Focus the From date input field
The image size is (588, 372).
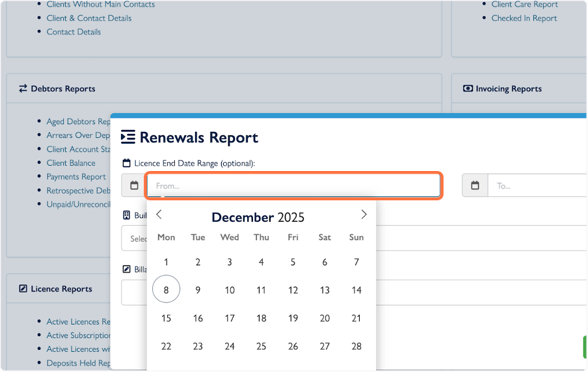[x=293, y=186]
